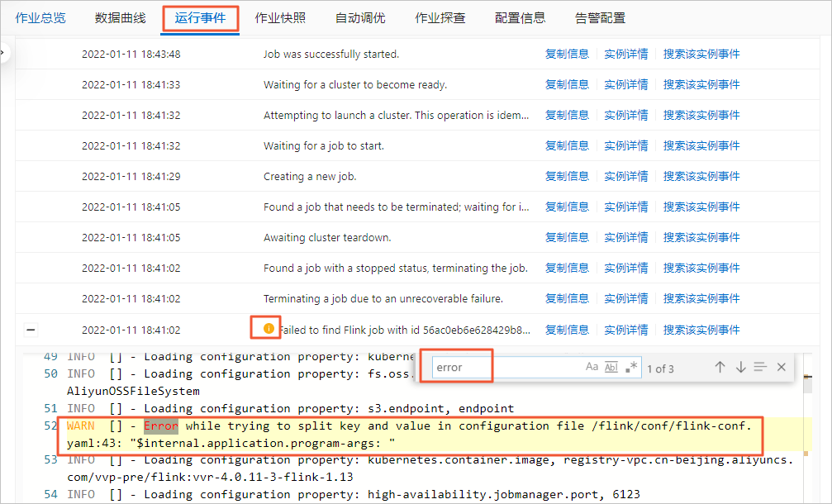Copy info for 'Waiting for a job to start'
832x504 pixels.
568,146
